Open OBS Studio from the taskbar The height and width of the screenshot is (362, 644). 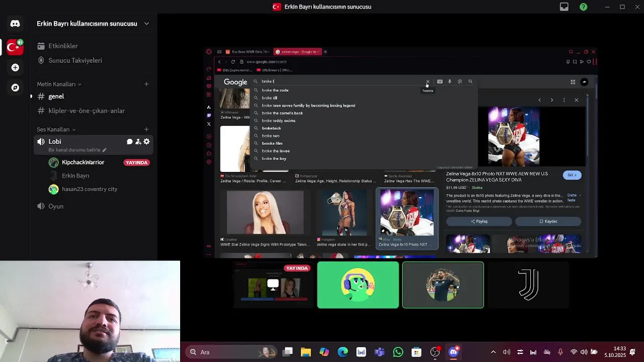435,352
